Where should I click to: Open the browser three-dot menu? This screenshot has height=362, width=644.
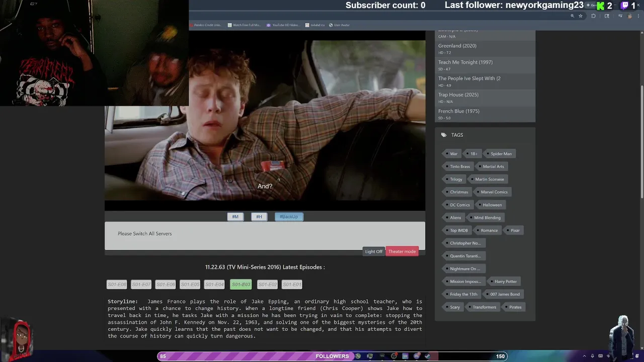coord(638,16)
